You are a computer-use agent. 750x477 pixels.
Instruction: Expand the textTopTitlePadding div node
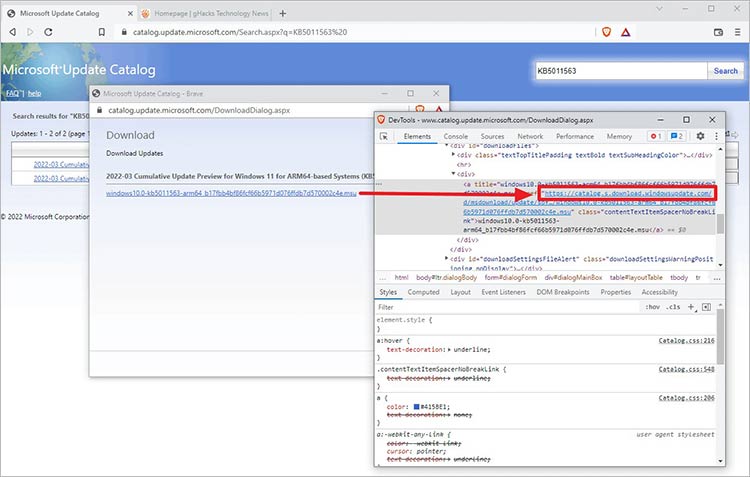(450, 155)
